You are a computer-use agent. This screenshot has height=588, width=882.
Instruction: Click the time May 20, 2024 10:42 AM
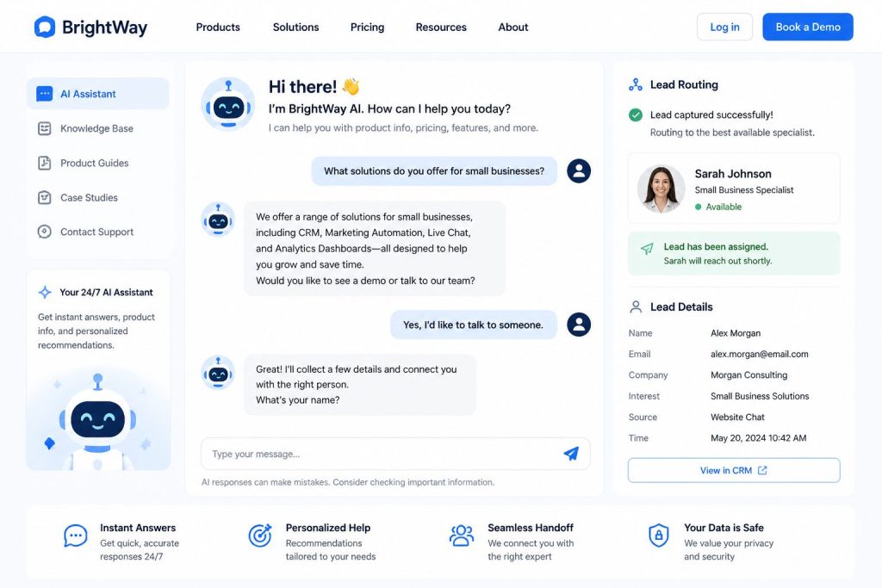(x=758, y=438)
